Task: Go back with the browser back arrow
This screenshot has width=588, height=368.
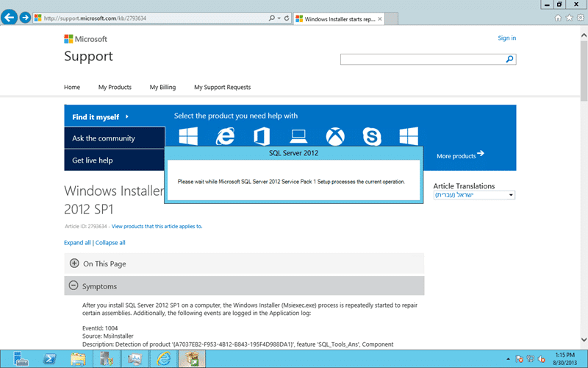Action: (x=10, y=17)
